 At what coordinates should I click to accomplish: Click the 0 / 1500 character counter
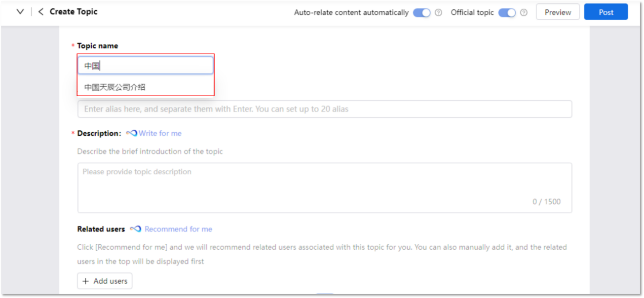click(546, 202)
